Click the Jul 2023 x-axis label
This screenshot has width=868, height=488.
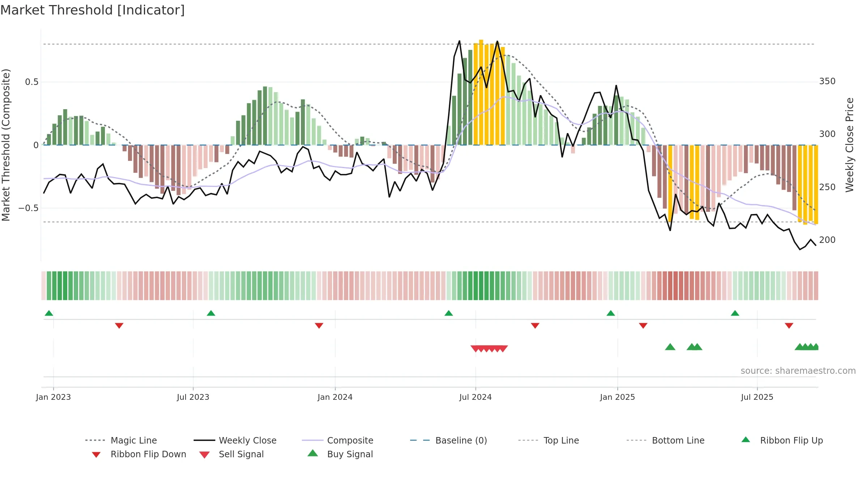(193, 397)
